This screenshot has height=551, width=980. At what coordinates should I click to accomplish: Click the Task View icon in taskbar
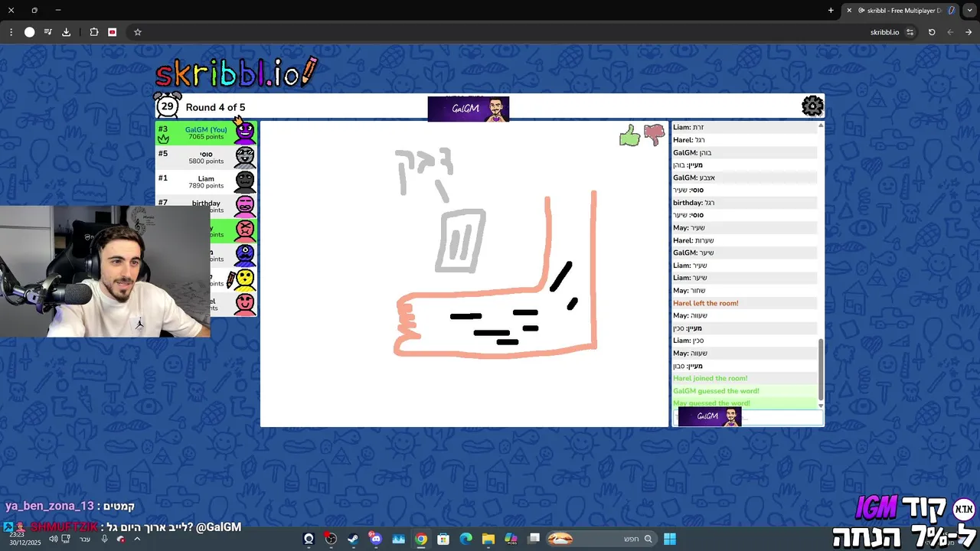[534, 539]
